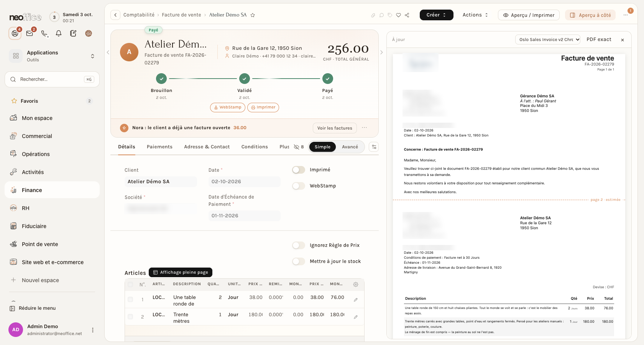Click the Rechercher search field

click(52, 79)
